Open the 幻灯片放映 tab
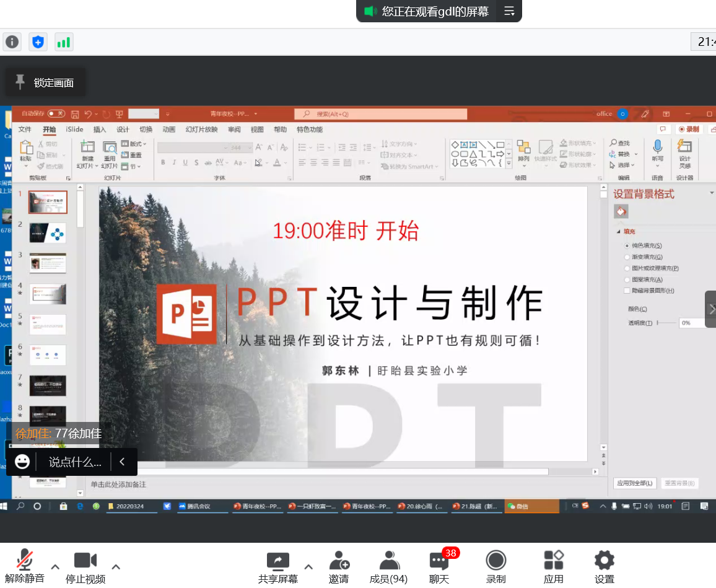 coord(201,129)
